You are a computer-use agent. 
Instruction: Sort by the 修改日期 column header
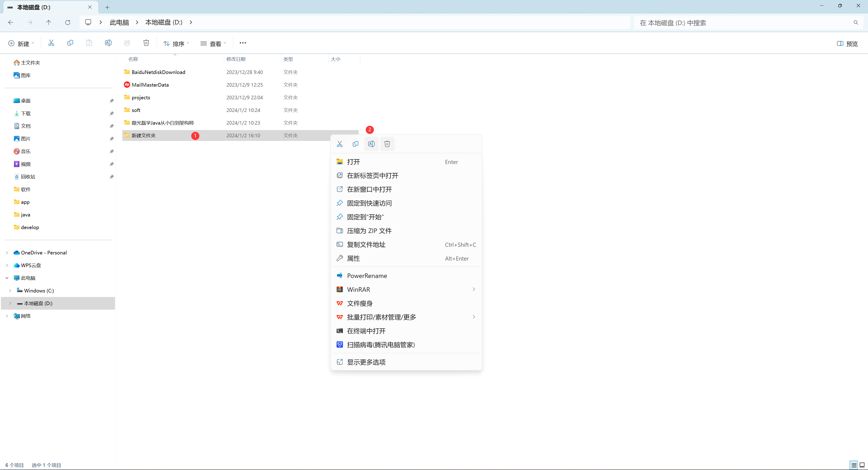236,59
